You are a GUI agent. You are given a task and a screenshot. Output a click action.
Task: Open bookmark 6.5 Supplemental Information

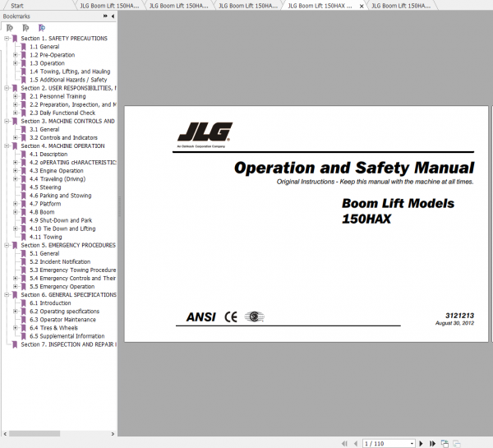point(67,336)
